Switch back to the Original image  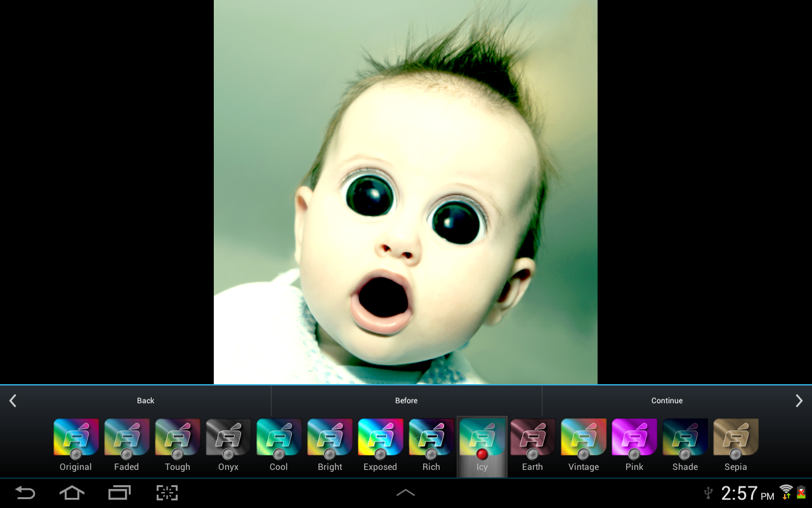75,438
